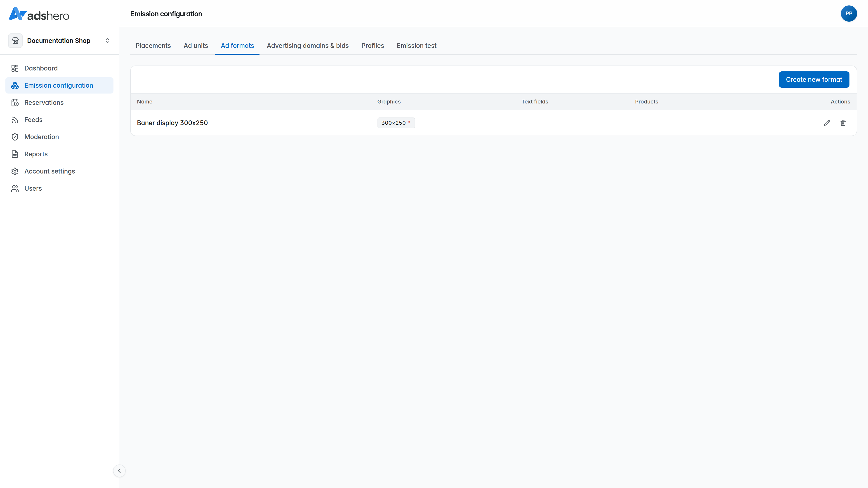
Task: Click the Users people icon
Action: [15, 189]
